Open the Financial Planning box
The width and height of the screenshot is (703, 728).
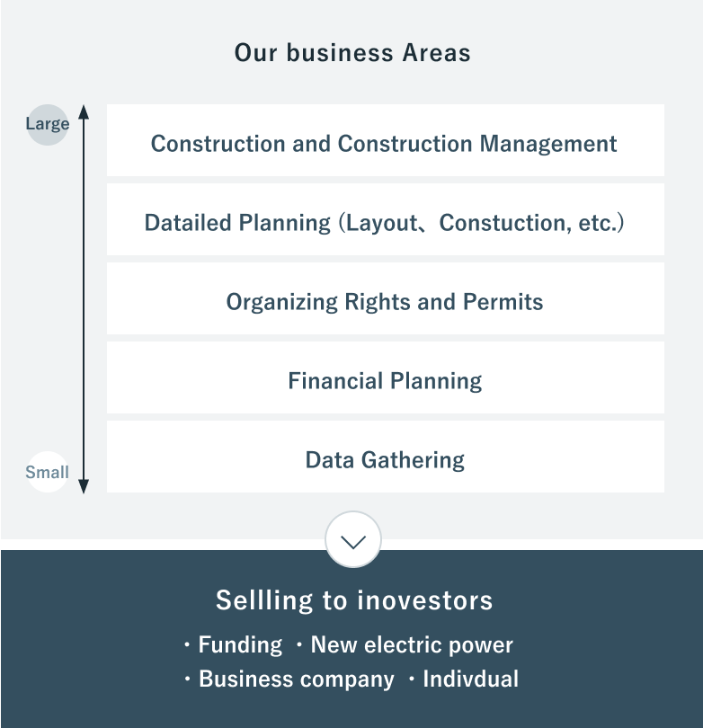pyautogui.click(x=386, y=377)
